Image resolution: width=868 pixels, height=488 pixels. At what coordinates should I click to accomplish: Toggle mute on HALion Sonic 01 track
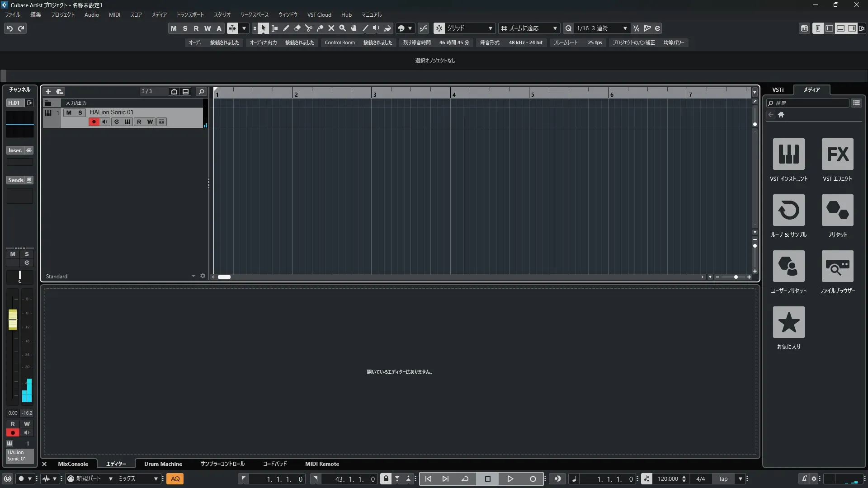coord(69,113)
